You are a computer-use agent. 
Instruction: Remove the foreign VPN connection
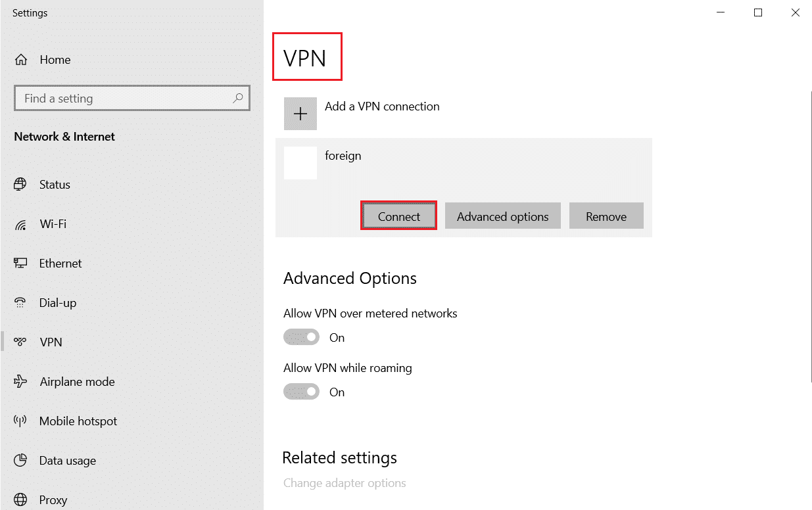click(606, 216)
